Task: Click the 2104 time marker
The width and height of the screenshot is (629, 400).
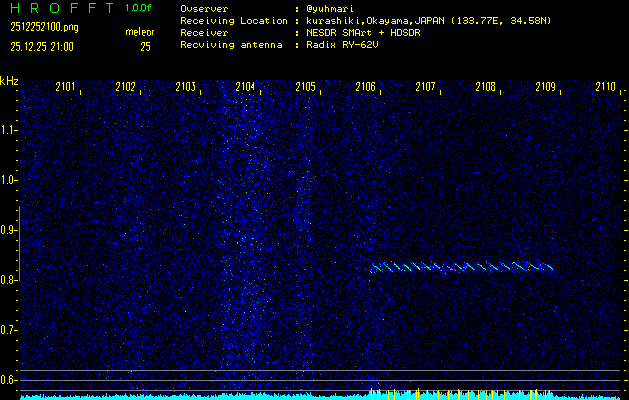Action: tap(245, 87)
